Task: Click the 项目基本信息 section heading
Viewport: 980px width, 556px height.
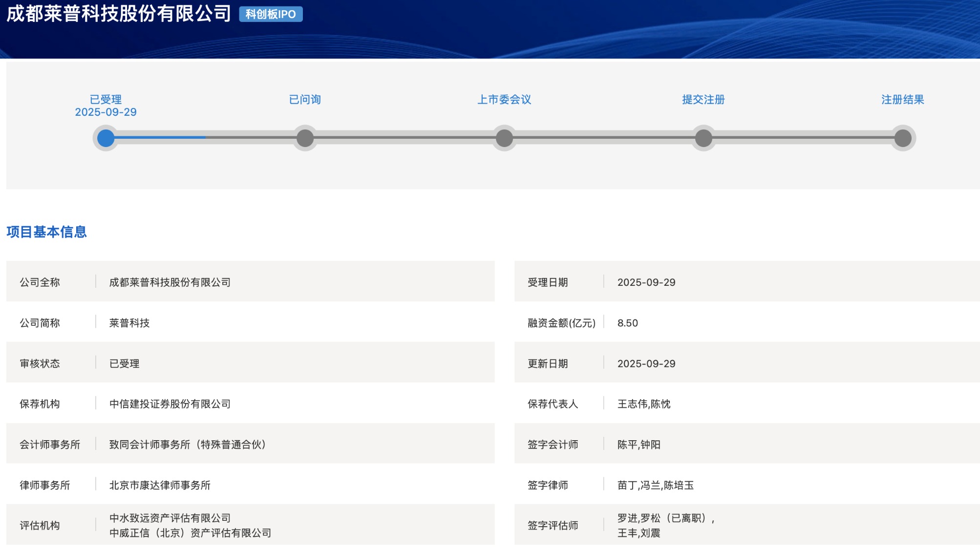Action: (x=46, y=232)
